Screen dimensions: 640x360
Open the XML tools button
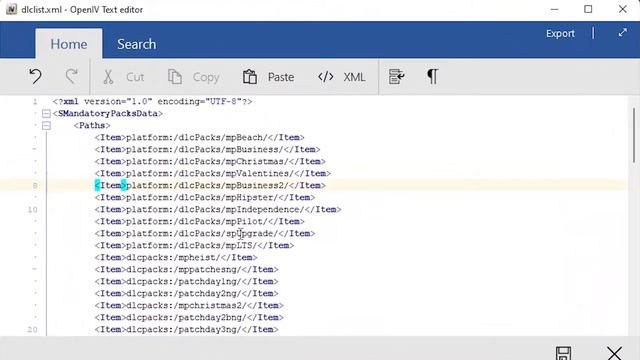coord(341,77)
